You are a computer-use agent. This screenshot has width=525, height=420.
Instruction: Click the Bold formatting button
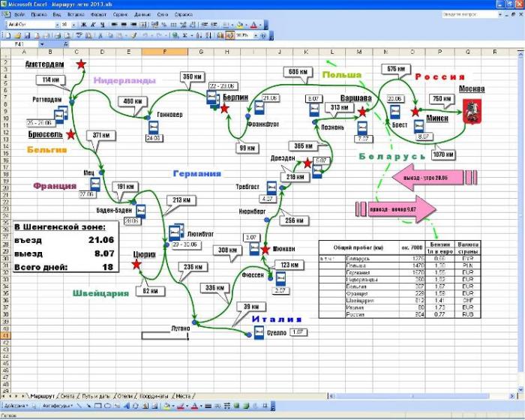(x=82, y=24)
